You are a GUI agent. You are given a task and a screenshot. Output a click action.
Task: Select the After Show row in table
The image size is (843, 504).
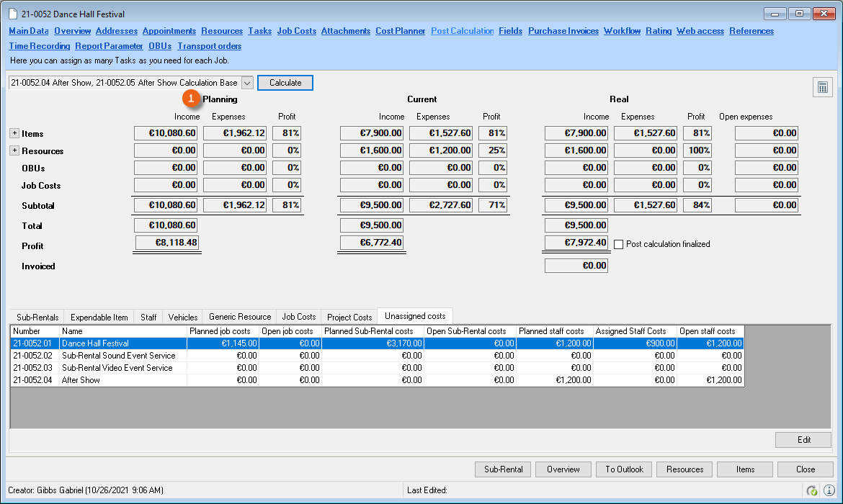coord(81,380)
